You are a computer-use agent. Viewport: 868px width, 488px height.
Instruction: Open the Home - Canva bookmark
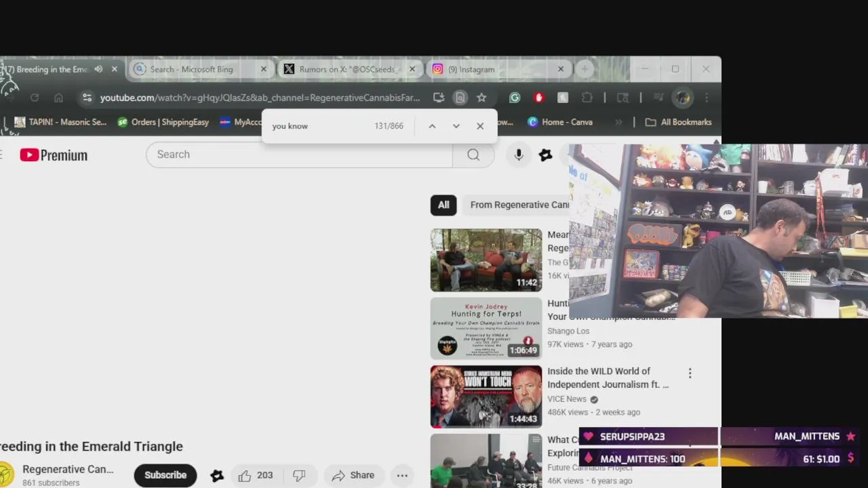pyautogui.click(x=559, y=122)
